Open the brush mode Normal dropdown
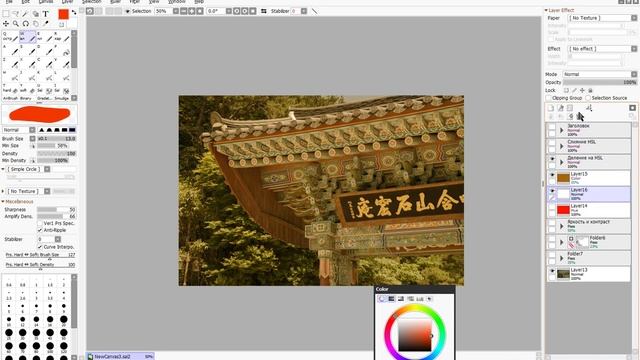 (19, 130)
